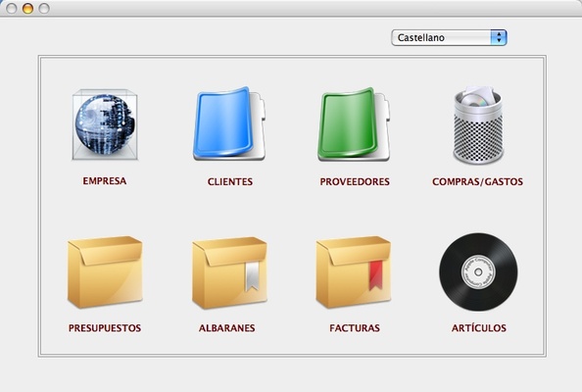Minimize the window with the yellow button
Image resolution: width=582 pixels, height=392 pixels.
coord(27,8)
